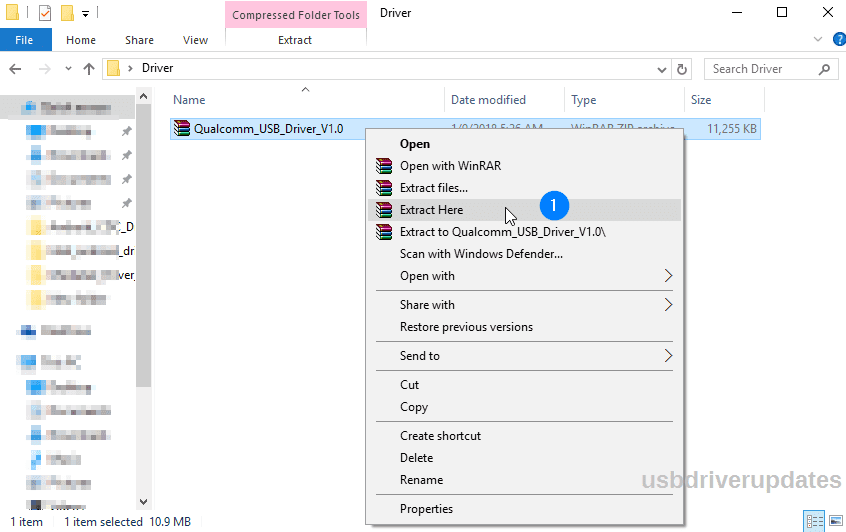846x532 pixels.
Task: Click the Search Driver box
Action: point(772,69)
